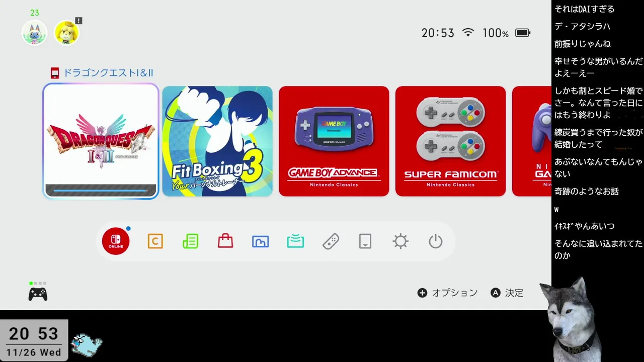
Task: Click the game card icon beside title
Action: (x=55, y=73)
